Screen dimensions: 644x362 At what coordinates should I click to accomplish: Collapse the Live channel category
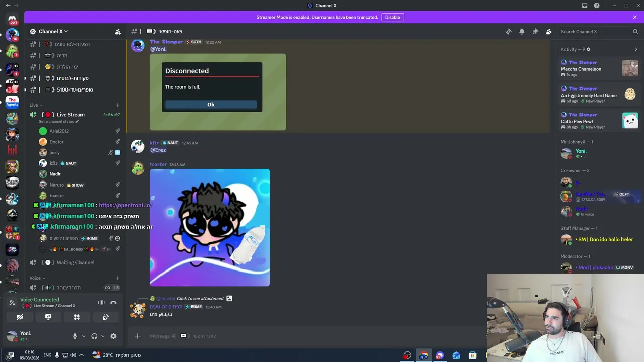click(37, 105)
